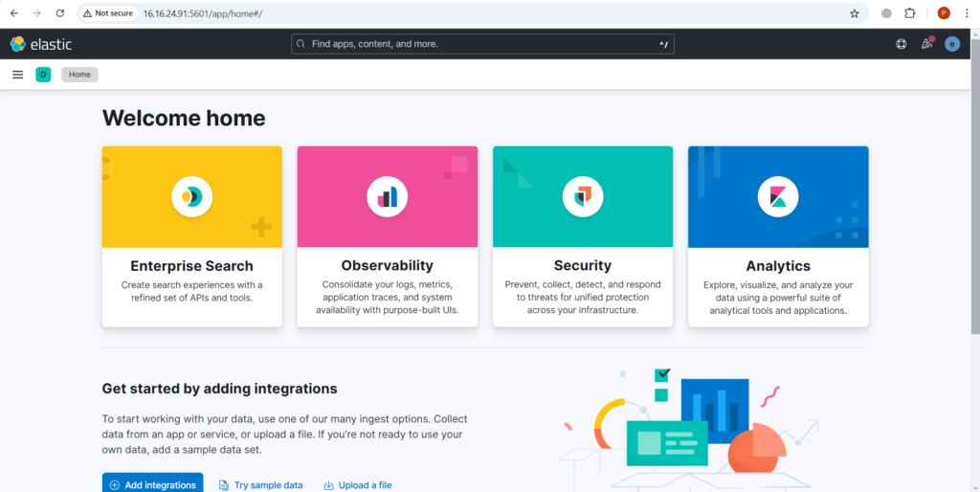
Task: Click the Not secure warning badge
Action: point(108,13)
